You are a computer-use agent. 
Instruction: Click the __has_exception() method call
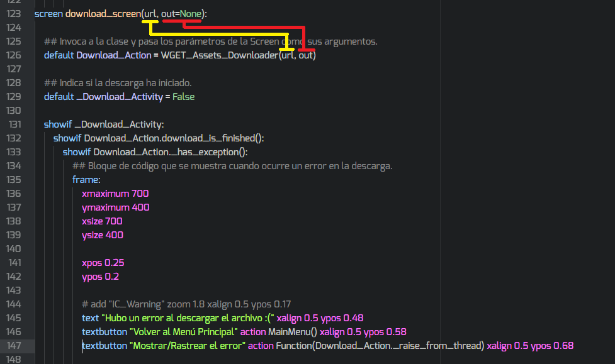(x=208, y=152)
